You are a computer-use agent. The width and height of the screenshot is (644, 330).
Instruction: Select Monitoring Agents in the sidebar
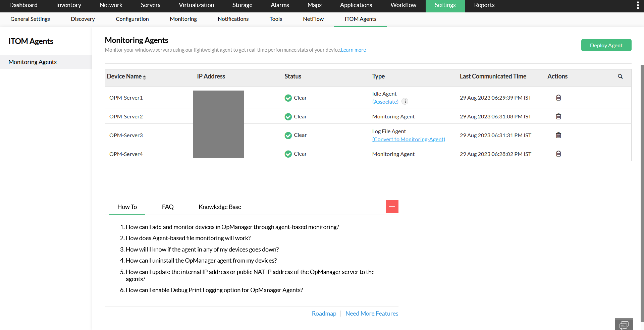click(46, 62)
